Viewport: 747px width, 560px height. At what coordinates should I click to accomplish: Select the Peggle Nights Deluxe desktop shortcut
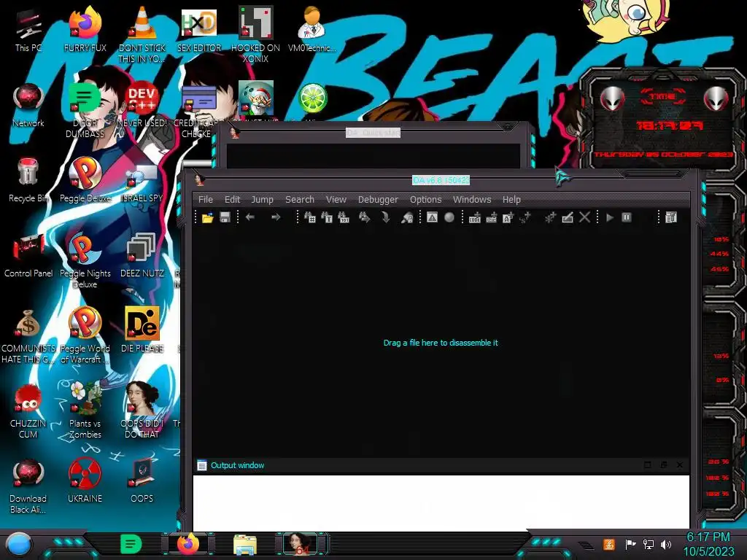point(85,261)
